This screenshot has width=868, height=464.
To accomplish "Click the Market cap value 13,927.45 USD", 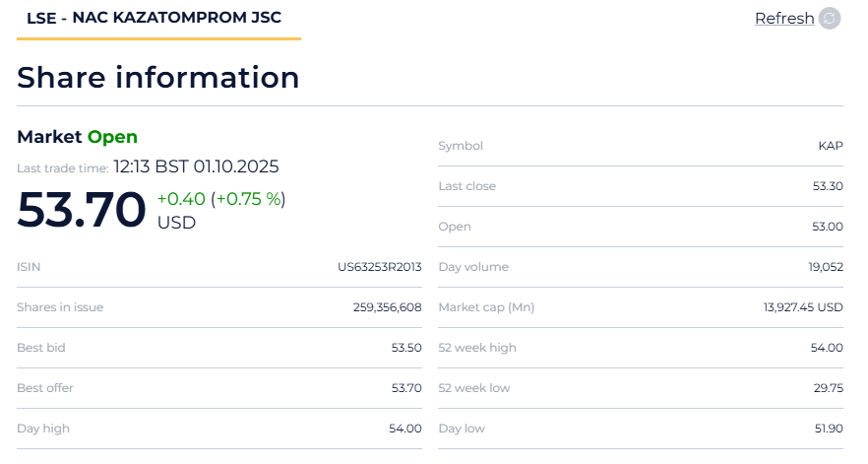I will click(x=803, y=307).
